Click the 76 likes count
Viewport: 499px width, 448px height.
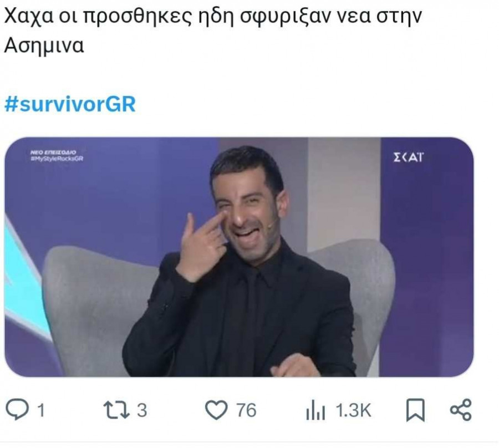click(246, 410)
